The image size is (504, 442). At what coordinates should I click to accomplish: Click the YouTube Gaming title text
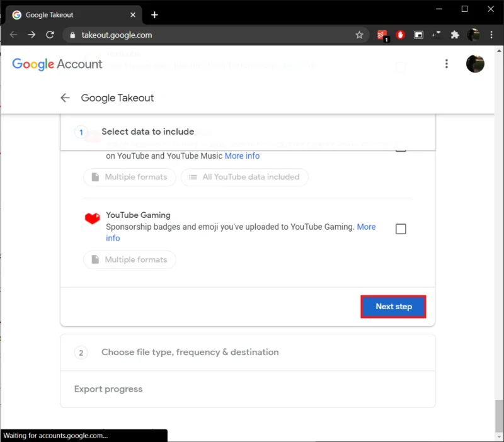[138, 215]
